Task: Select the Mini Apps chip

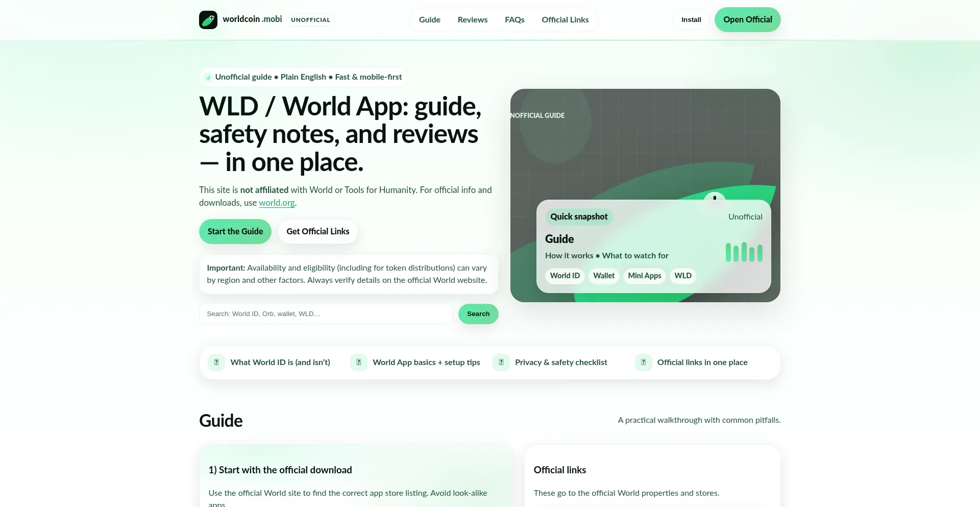Action: [x=645, y=276]
